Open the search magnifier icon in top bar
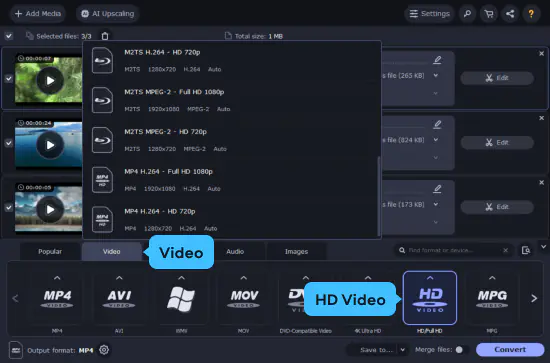The width and height of the screenshot is (550, 363). tap(468, 14)
